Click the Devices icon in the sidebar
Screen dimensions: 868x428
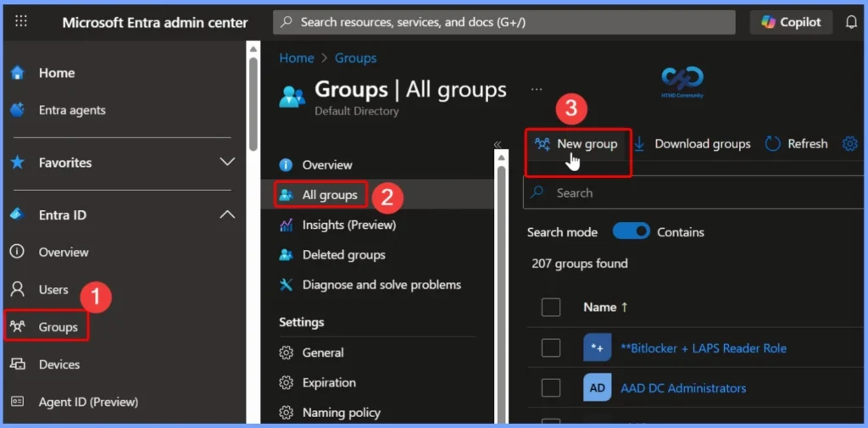tap(18, 364)
